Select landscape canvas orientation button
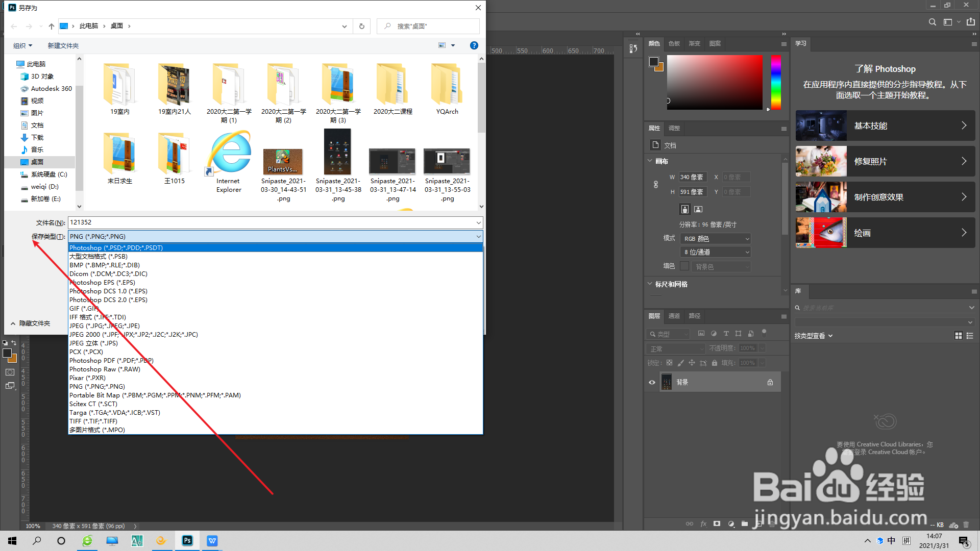 tap(698, 209)
